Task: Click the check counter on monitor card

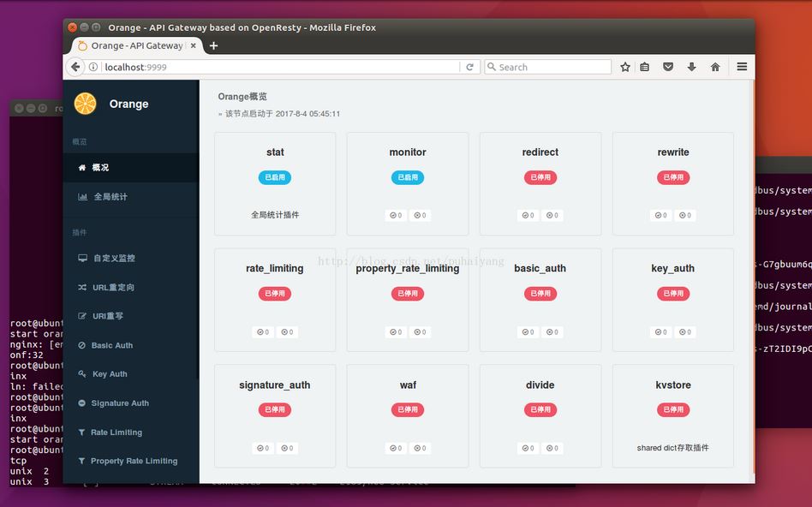Action: [396, 216]
